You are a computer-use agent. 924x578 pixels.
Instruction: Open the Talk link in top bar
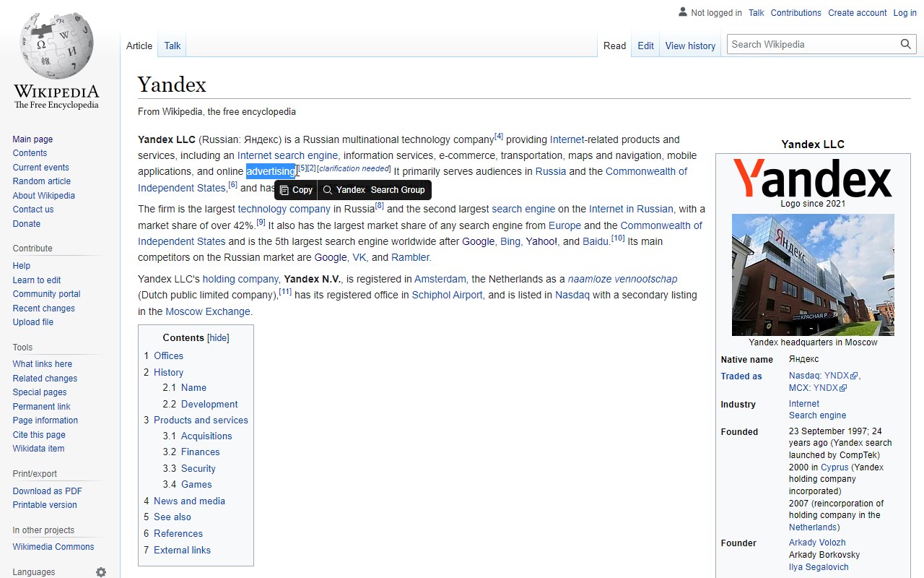click(756, 13)
